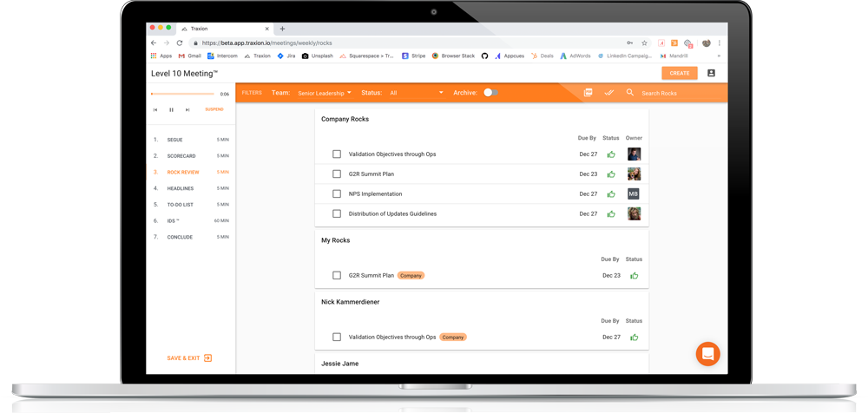Check the NPS Implementation rock checkbox
Image resolution: width=868 pixels, height=413 pixels.
click(337, 194)
